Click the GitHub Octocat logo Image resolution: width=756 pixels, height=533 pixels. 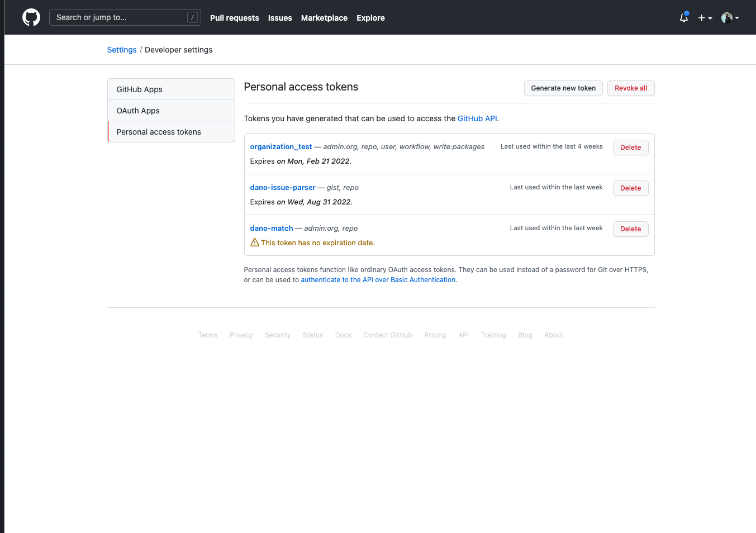point(31,17)
